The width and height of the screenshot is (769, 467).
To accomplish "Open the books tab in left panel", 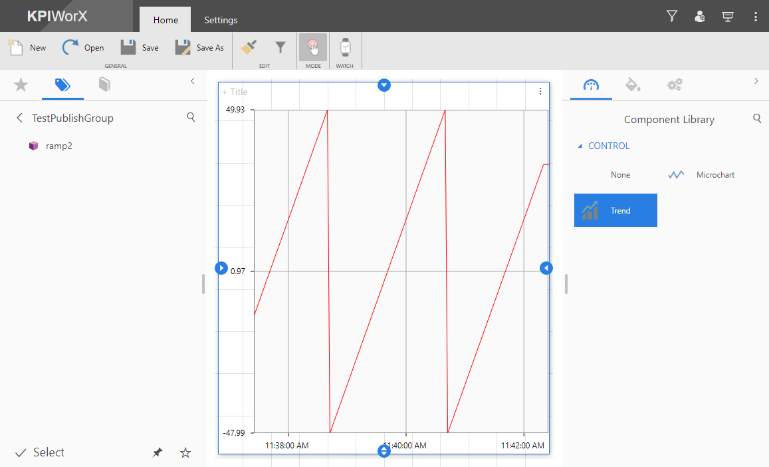I will pos(104,85).
